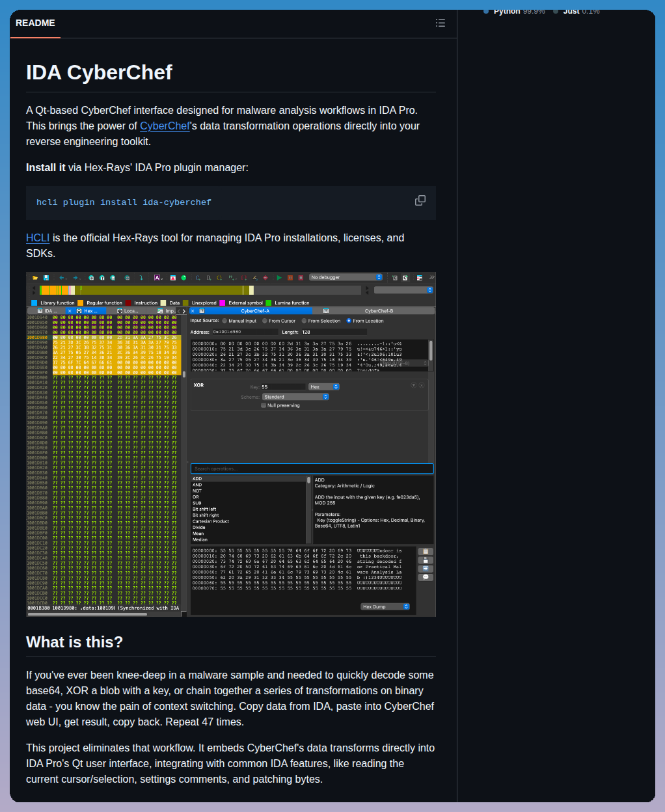Click the pause process icon in toolbar
This screenshot has height=812, width=665.
pos(290,278)
